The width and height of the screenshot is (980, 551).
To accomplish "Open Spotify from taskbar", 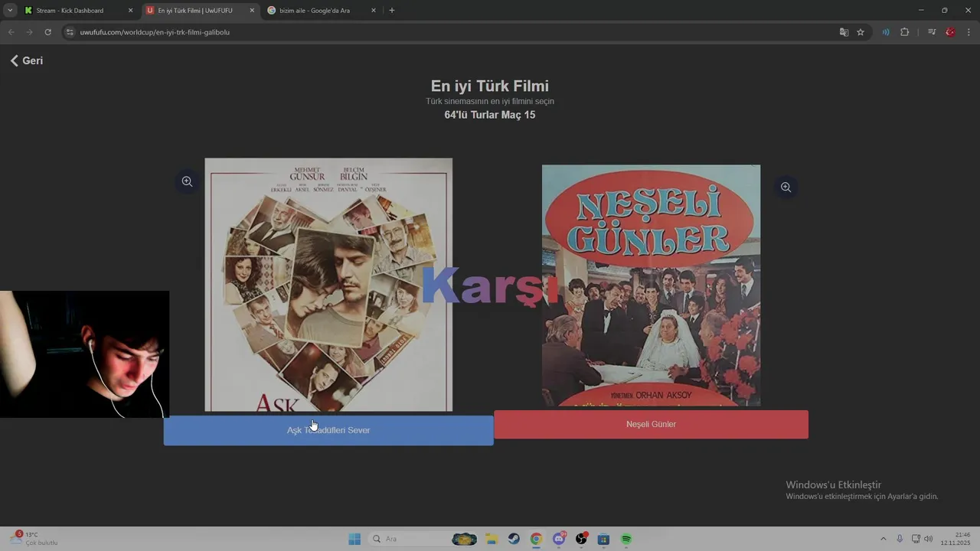I will point(626,539).
